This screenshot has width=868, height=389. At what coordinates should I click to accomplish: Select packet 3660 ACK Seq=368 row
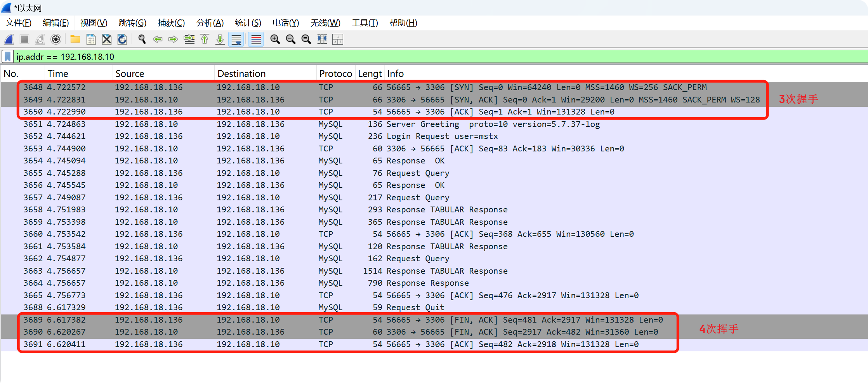[434, 234]
